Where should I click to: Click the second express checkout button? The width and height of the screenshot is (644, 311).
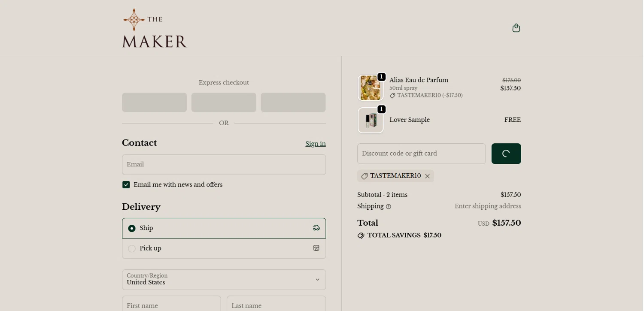pyautogui.click(x=224, y=103)
